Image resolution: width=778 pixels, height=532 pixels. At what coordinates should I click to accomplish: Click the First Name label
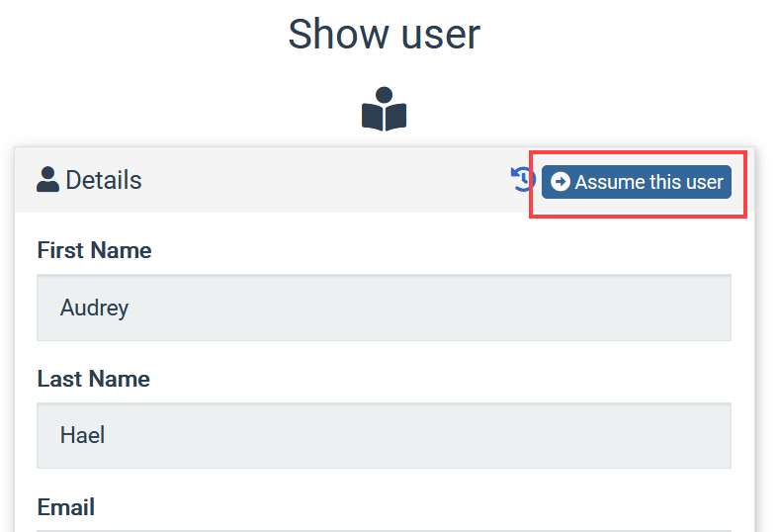(94, 250)
